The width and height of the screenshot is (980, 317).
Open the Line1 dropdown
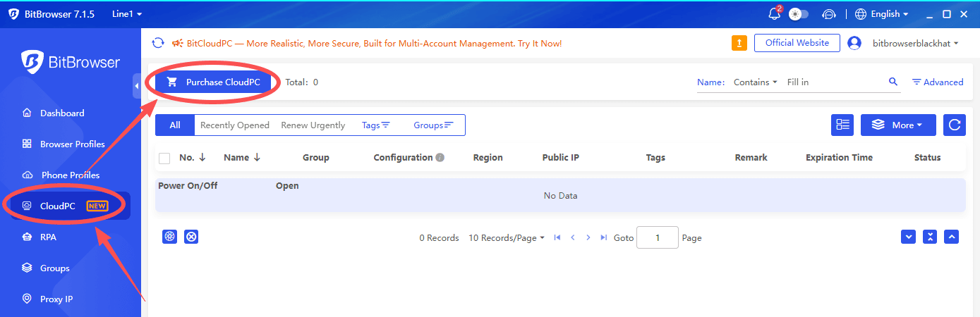(x=127, y=14)
